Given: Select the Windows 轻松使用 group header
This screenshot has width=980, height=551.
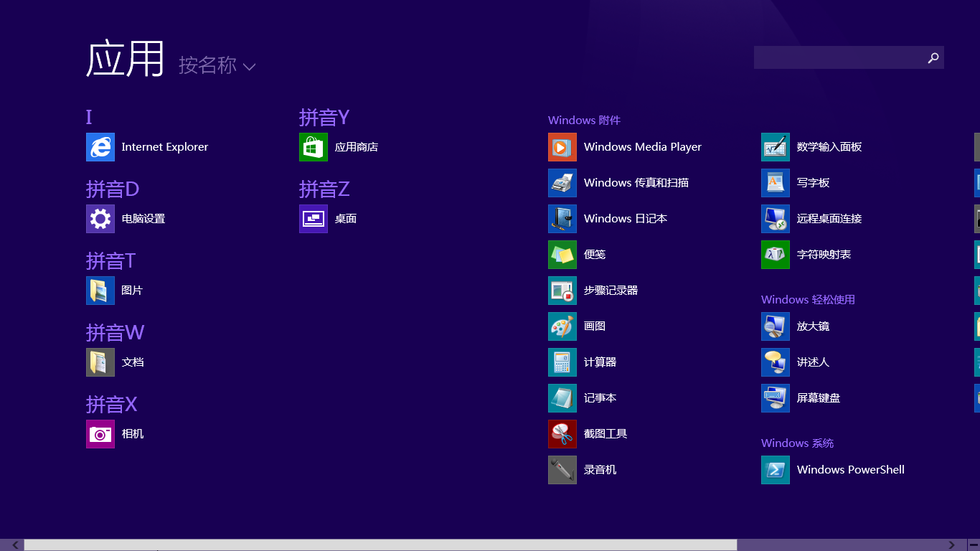Looking at the screenshot, I should [808, 300].
